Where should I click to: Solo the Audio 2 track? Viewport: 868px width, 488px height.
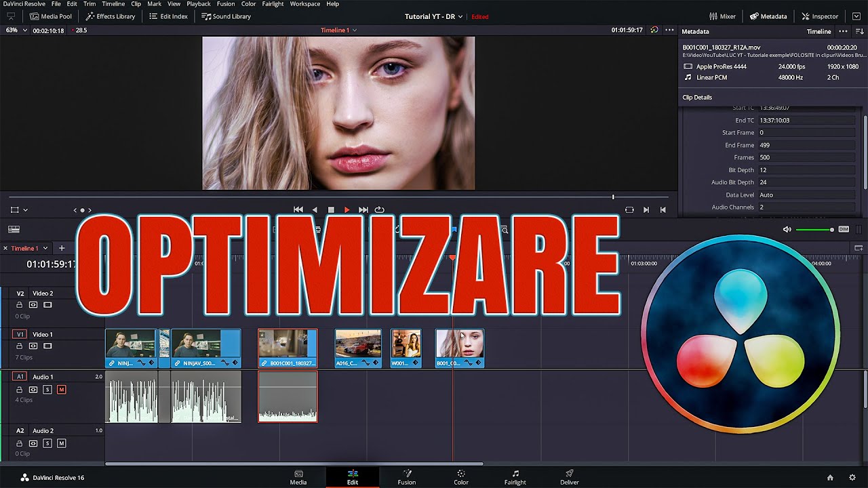pyautogui.click(x=47, y=443)
